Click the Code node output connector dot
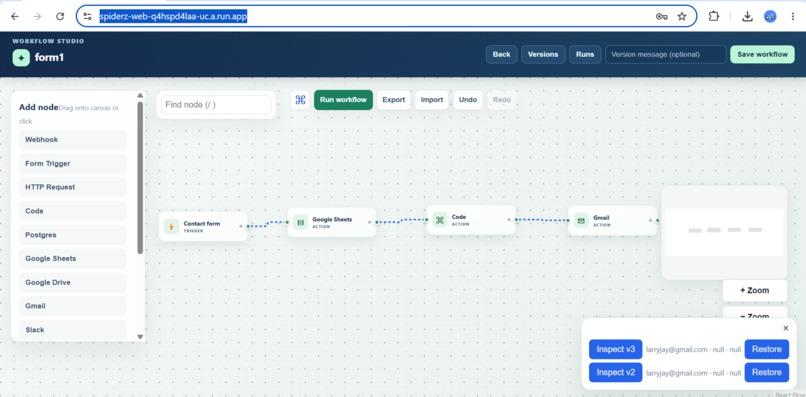Viewport: 806px width, 397px height. 516,220
